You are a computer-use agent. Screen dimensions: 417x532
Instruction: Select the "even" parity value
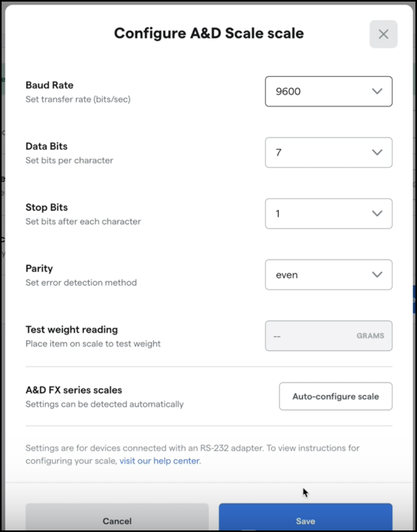(287, 275)
